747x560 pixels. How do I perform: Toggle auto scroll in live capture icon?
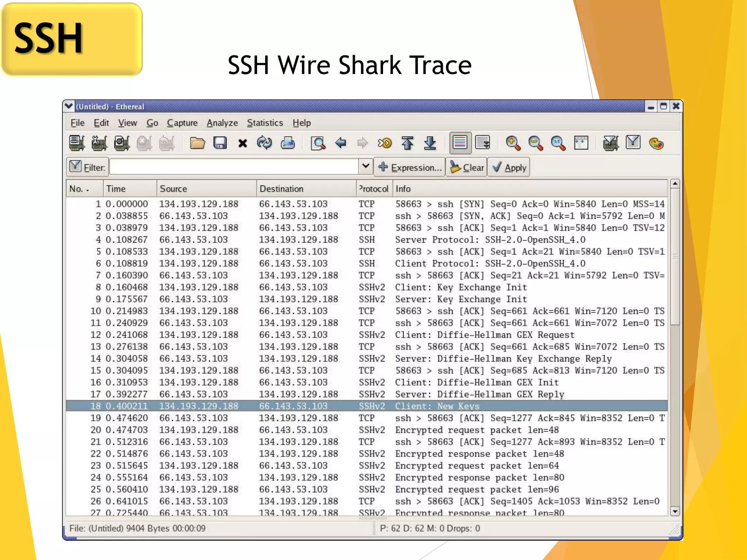(x=483, y=143)
